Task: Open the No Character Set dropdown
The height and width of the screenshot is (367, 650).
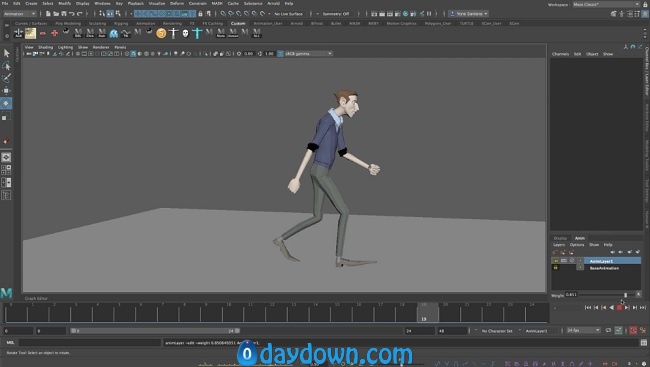Action: tap(497, 331)
